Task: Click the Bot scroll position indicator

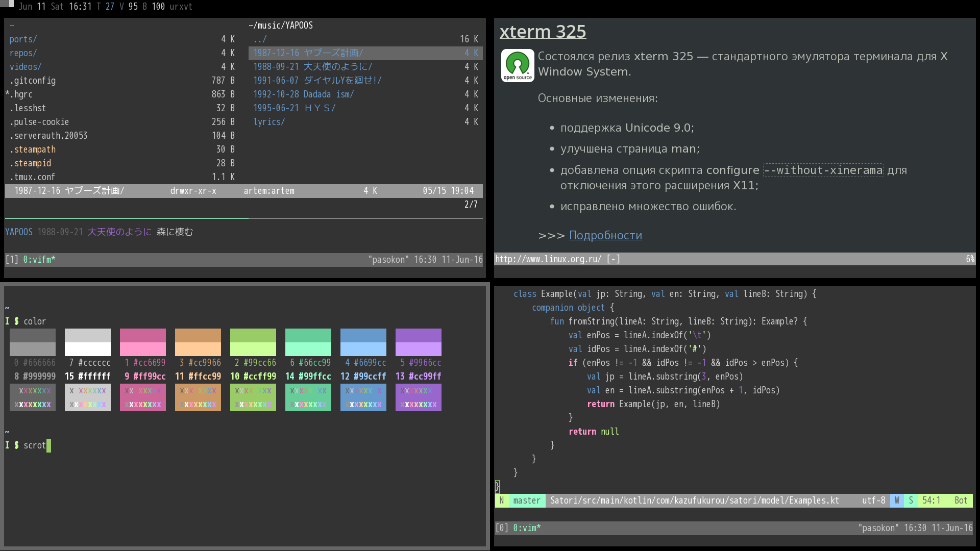Action: [x=961, y=500]
